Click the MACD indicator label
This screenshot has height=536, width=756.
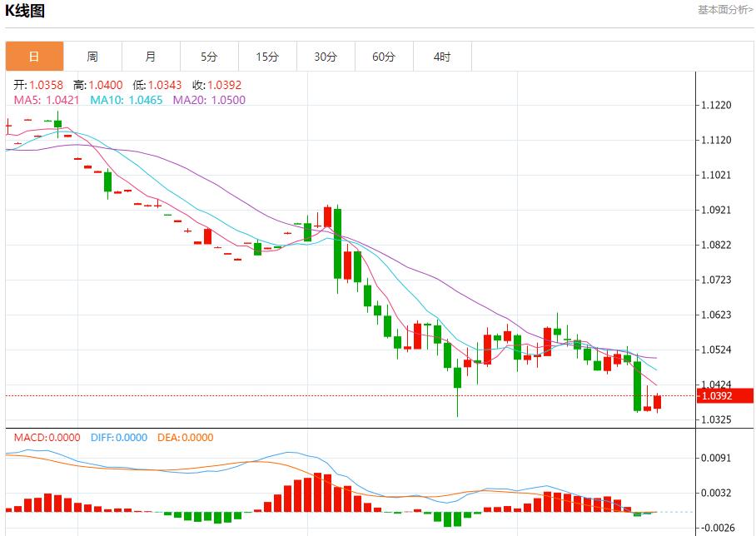pos(47,438)
